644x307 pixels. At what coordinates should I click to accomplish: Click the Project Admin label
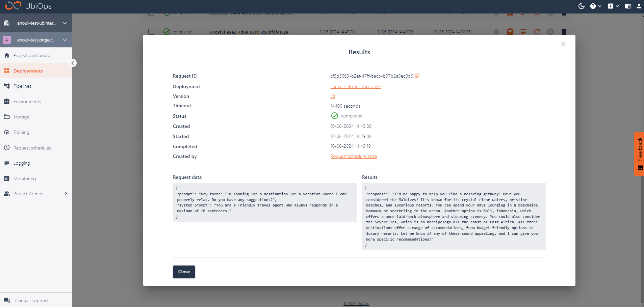(28, 194)
